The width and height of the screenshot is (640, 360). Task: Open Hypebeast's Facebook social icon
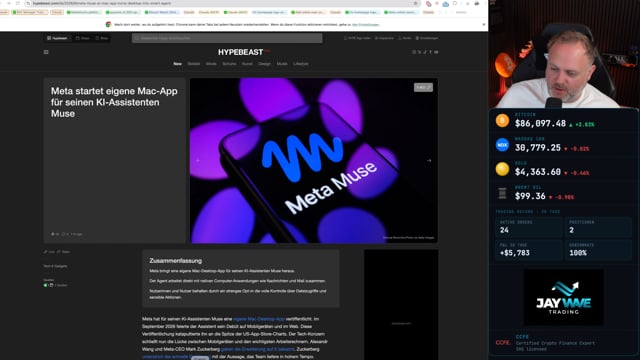pyautogui.click(x=430, y=52)
